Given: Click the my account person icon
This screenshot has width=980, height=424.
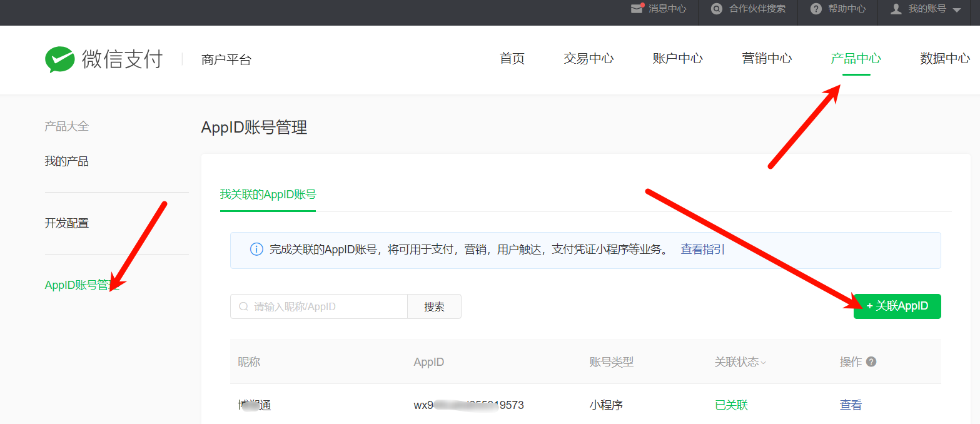Looking at the screenshot, I should (x=896, y=9).
